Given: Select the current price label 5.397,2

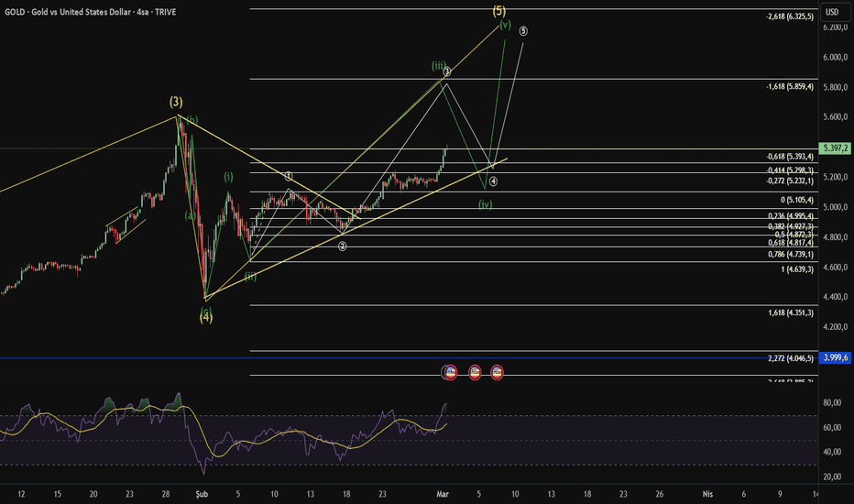Looking at the screenshot, I should pyautogui.click(x=836, y=148).
